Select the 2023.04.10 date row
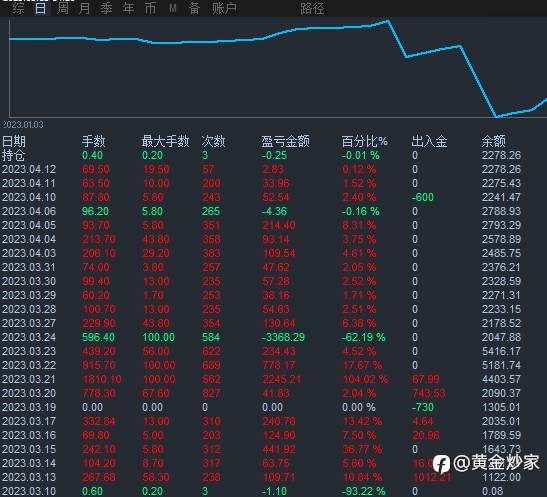The height and width of the screenshot is (497, 547). [29, 197]
